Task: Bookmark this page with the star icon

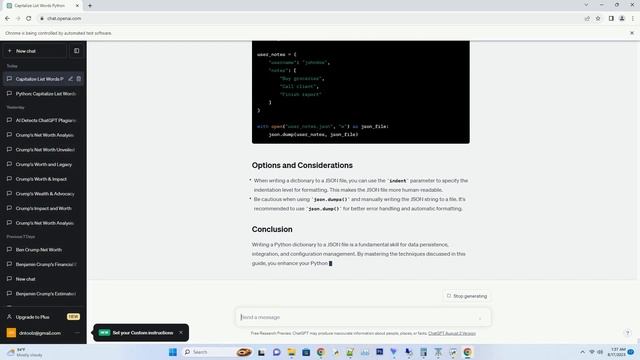Action: click(x=598, y=18)
